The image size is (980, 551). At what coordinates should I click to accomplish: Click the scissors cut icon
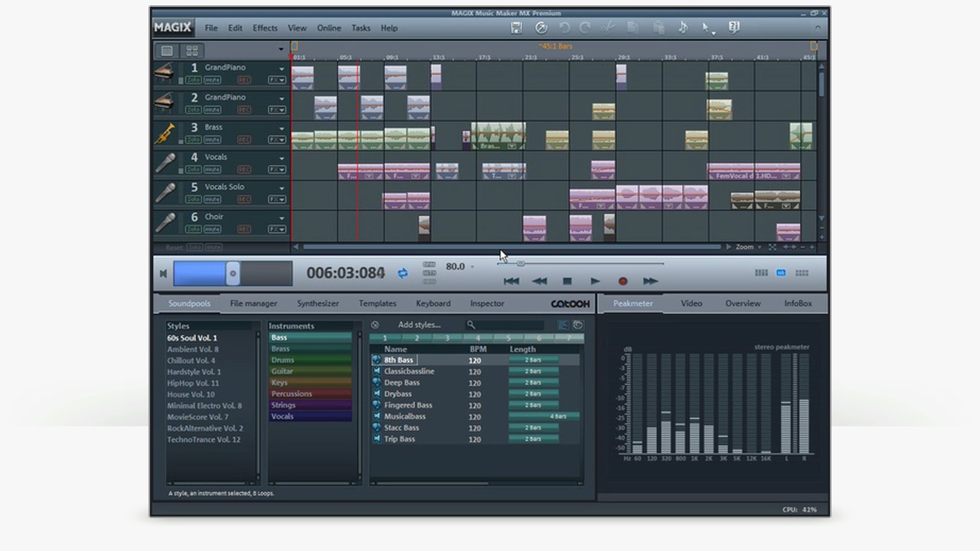(x=608, y=28)
